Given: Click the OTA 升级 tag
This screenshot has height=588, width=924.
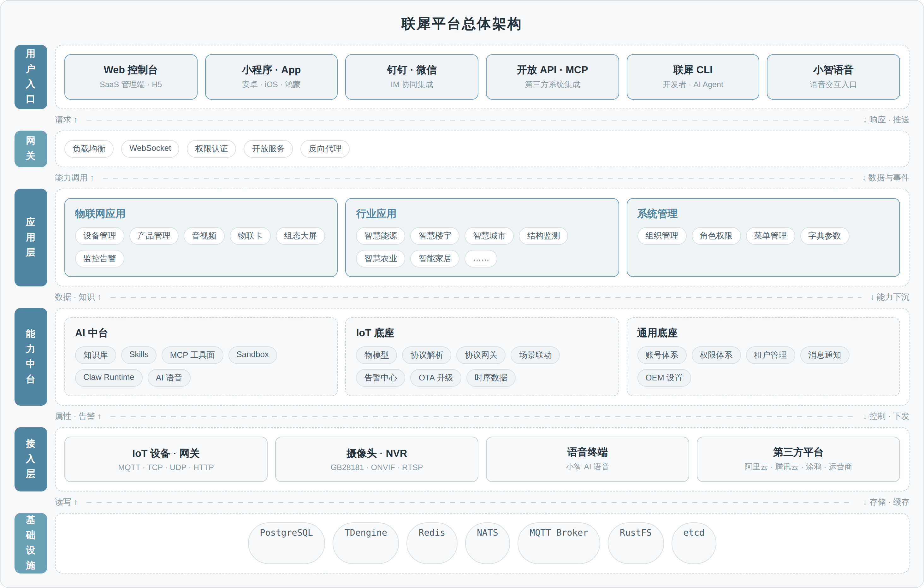Looking at the screenshot, I should pyautogui.click(x=435, y=378).
